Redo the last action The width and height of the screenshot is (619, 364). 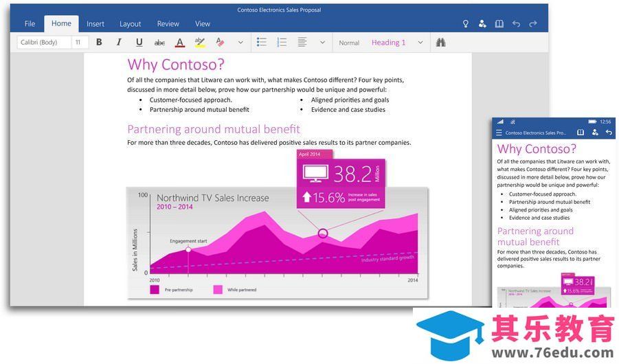[x=533, y=23]
